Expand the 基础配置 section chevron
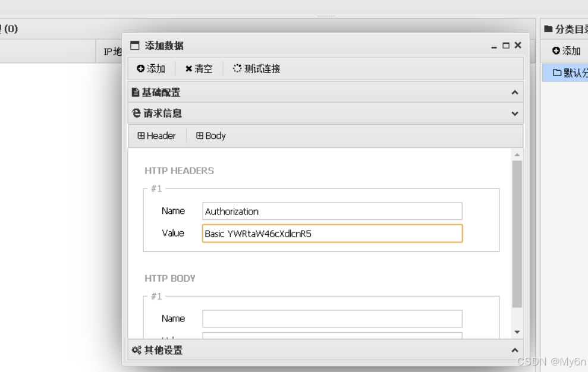 click(x=515, y=93)
